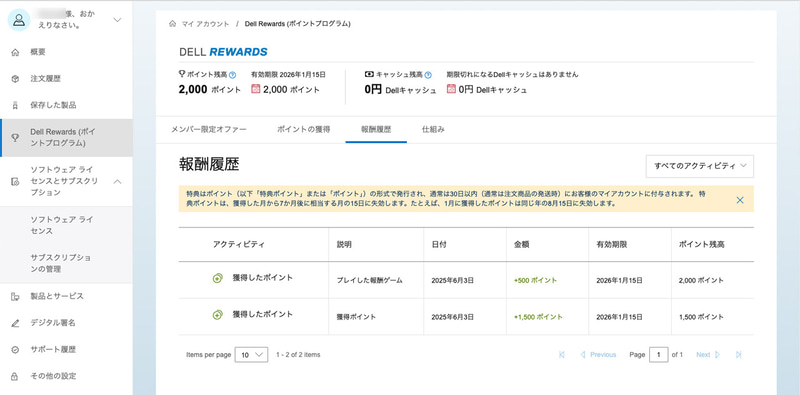800x395 pixels.
Task: Click the 金額 column header
Action: point(521,244)
